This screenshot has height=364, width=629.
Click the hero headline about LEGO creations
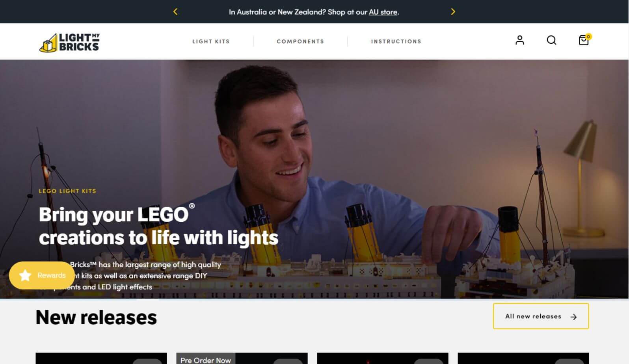158,226
